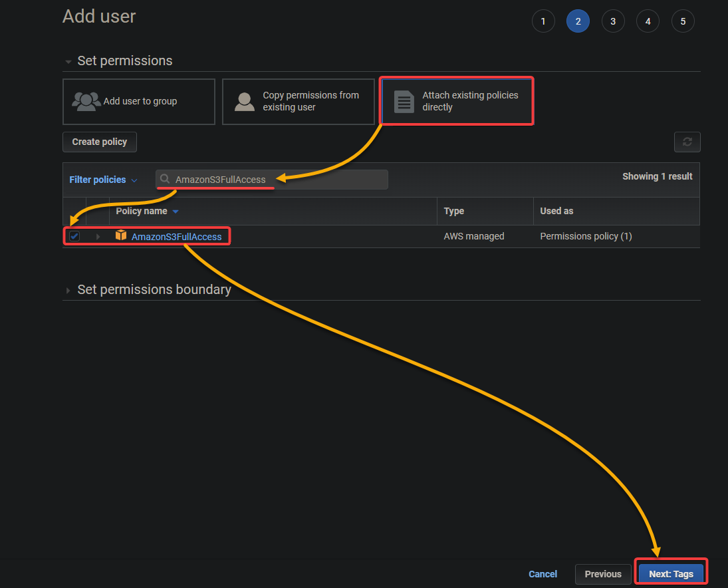Image resolution: width=728 pixels, height=588 pixels.
Task: Click the refresh policies icon button
Action: [x=687, y=142]
